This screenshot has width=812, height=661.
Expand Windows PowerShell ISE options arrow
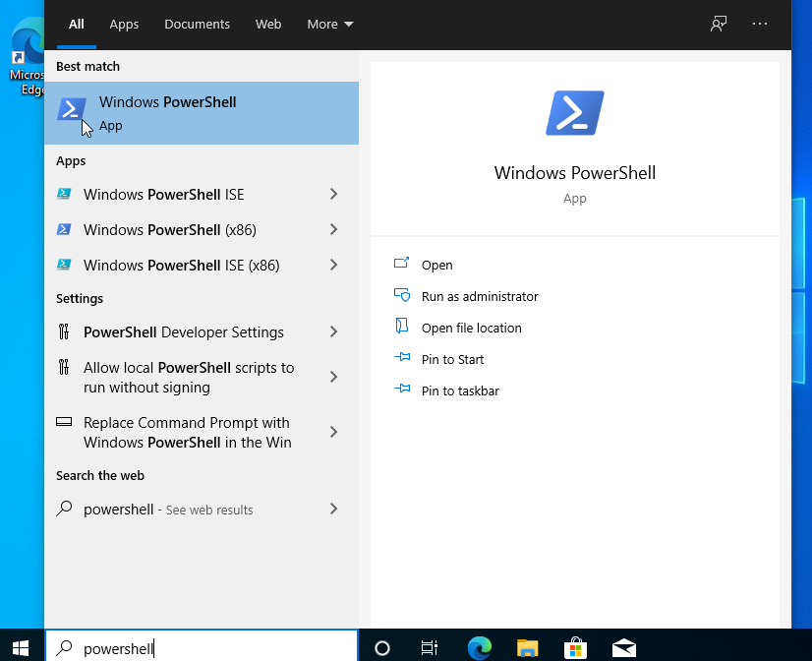click(333, 195)
